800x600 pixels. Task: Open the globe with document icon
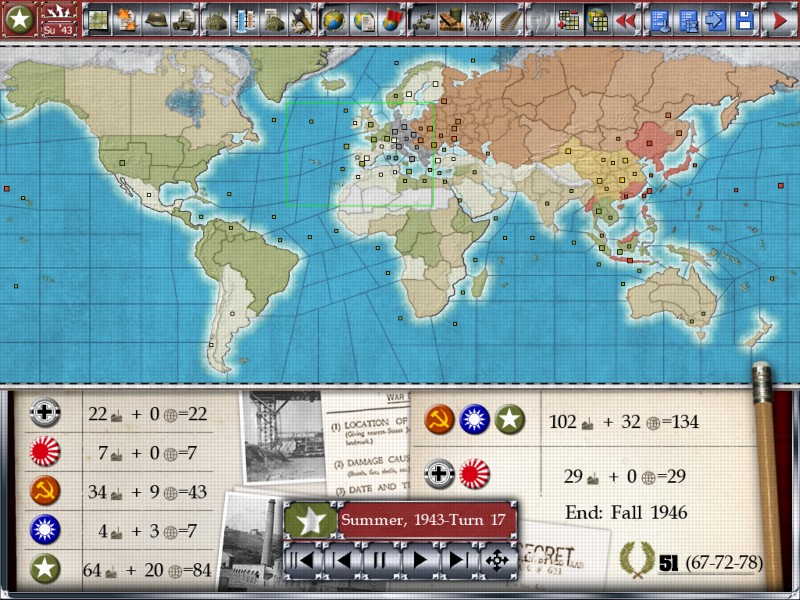pyautogui.click(x=363, y=20)
